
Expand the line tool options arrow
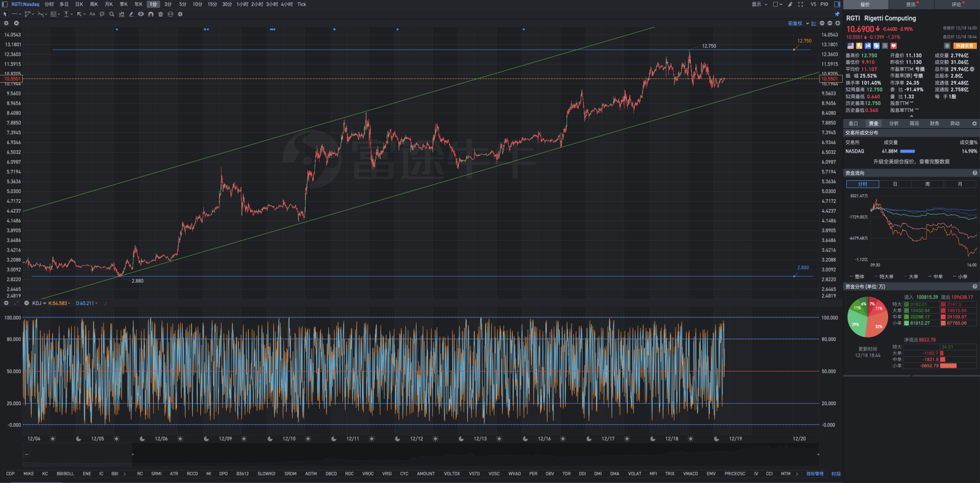pos(20,14)
